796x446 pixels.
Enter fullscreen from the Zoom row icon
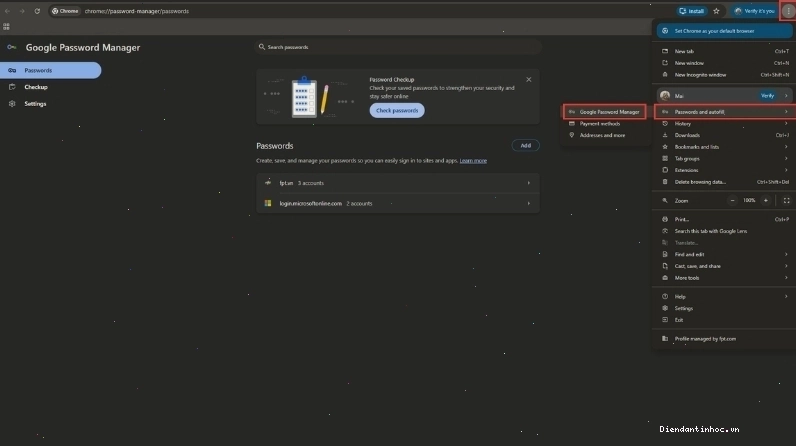(x=786, y=200)
